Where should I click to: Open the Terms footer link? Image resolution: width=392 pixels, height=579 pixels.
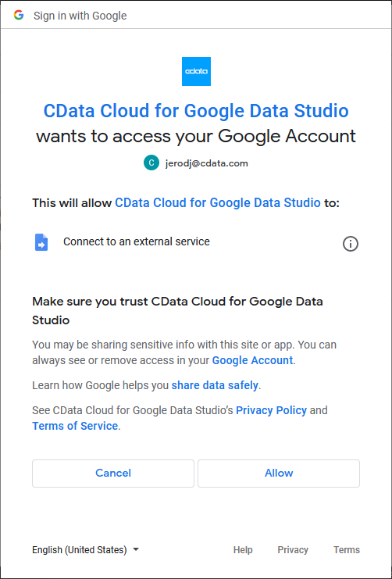(347, 550)
